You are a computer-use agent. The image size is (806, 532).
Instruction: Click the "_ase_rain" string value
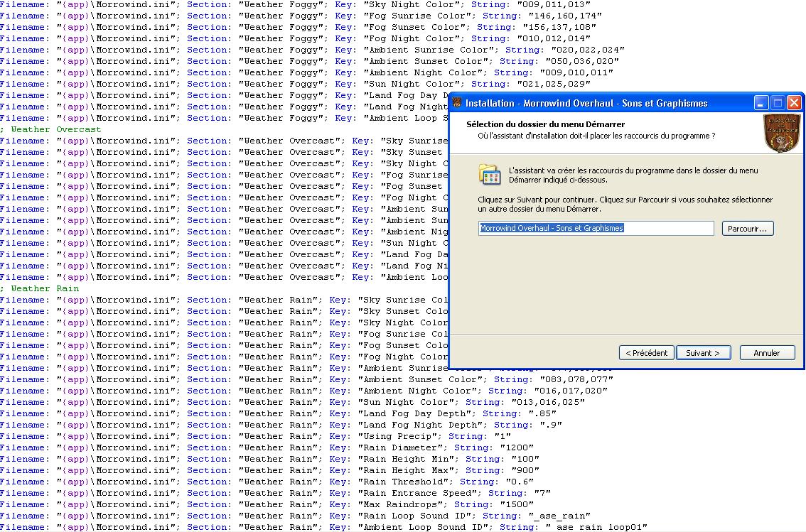point(559,515)
